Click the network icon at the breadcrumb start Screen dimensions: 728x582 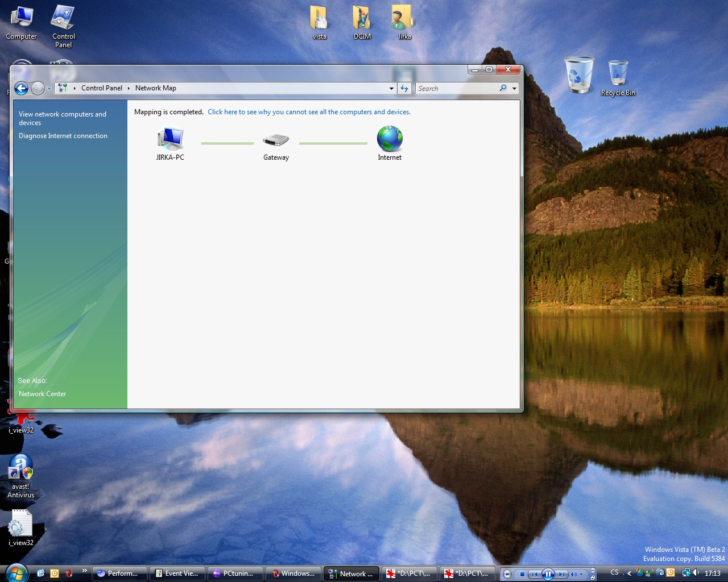tap(63, 88)
